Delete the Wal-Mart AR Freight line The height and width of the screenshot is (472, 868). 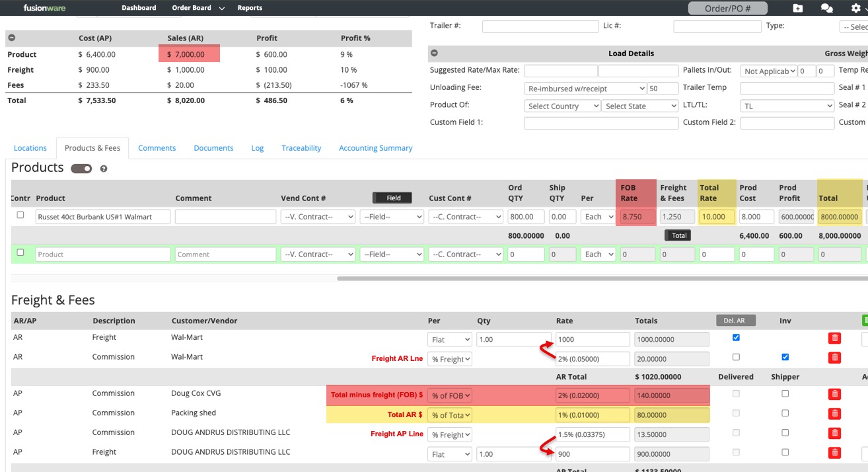(834, 338)
